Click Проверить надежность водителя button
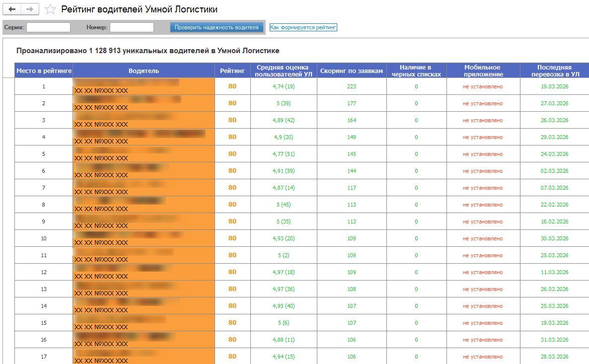589x364 pixels. click(x=217, y=27)
